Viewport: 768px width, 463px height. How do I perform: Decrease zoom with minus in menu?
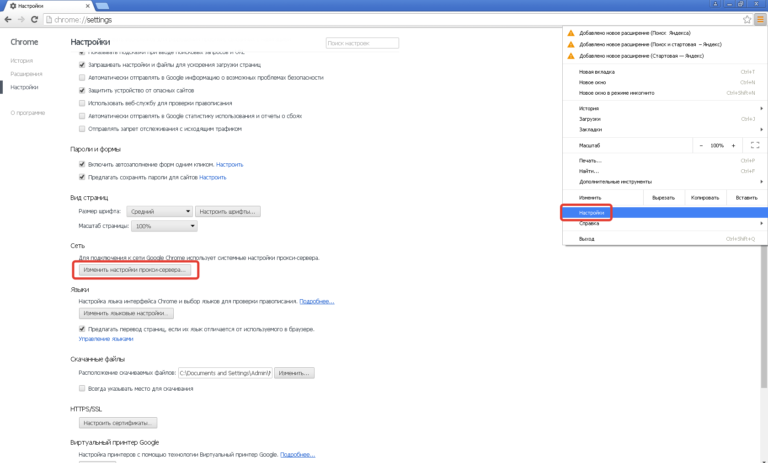701,146
